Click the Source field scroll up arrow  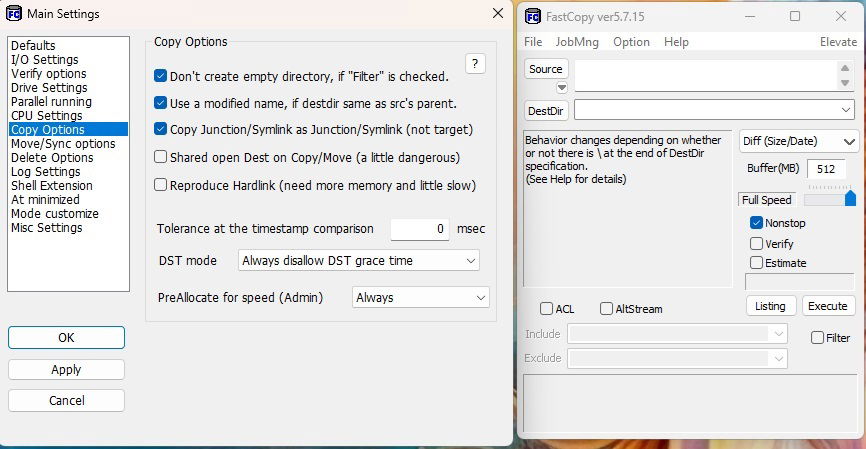[844, 67]
